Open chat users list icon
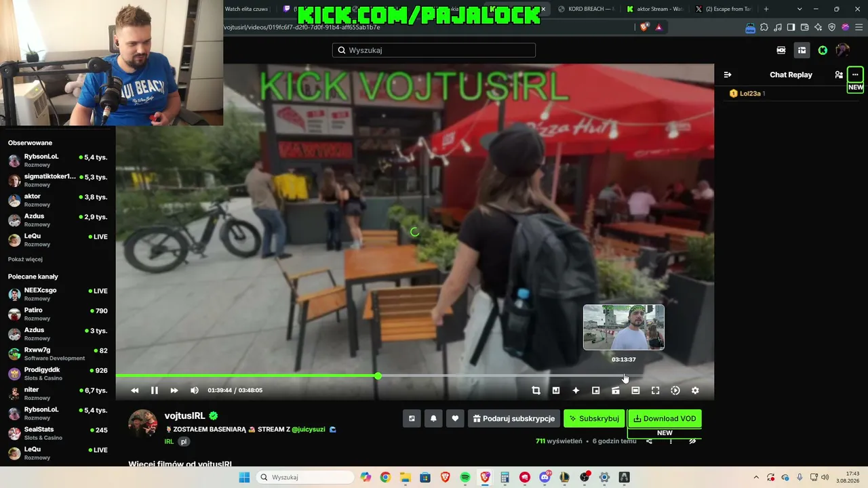868x488 pixels. pos(839,75)
